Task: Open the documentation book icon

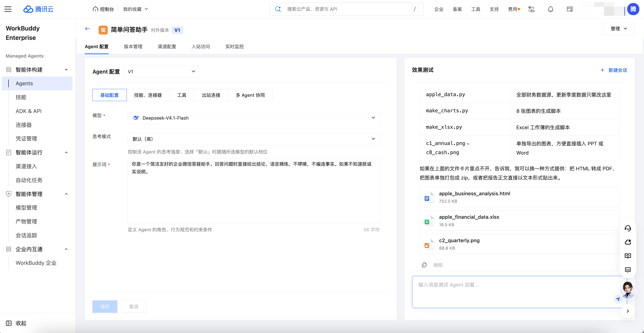Action: click(x=628, y=256)
